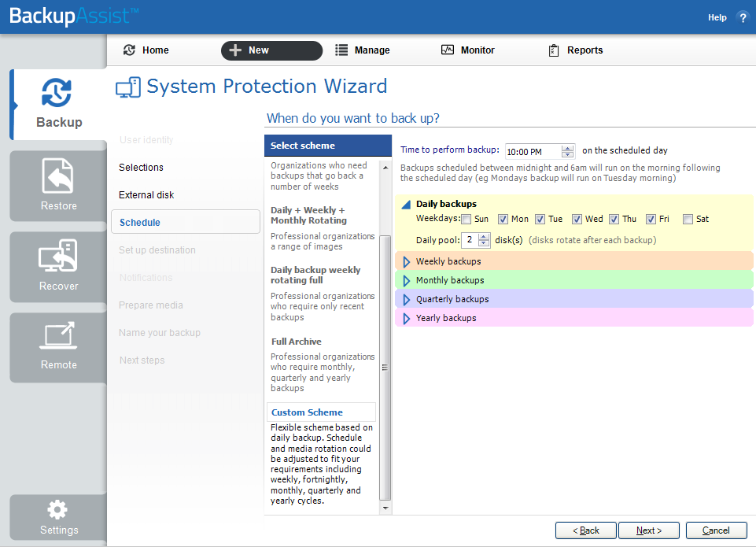Screen dimensions: 756x547
Task: Click the Daily pool number field
Action: (470, 240)
